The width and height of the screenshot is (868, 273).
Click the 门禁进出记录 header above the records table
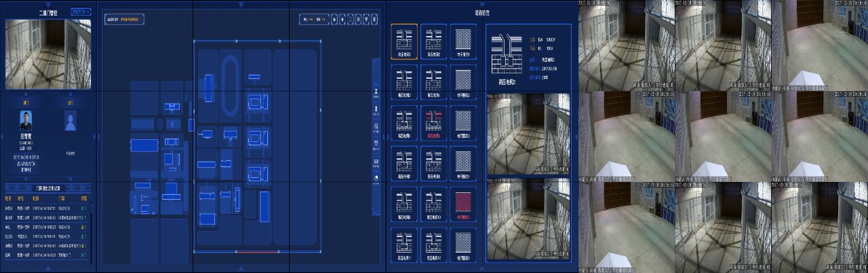pos(47,187)
